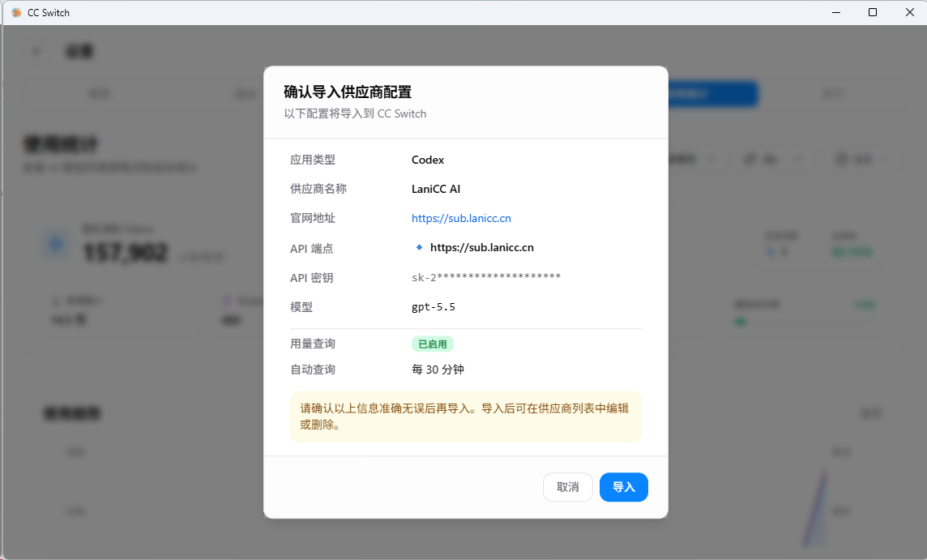
Task: Click the 每 30 分钟 auto query value
Action: tap(438, 370)
